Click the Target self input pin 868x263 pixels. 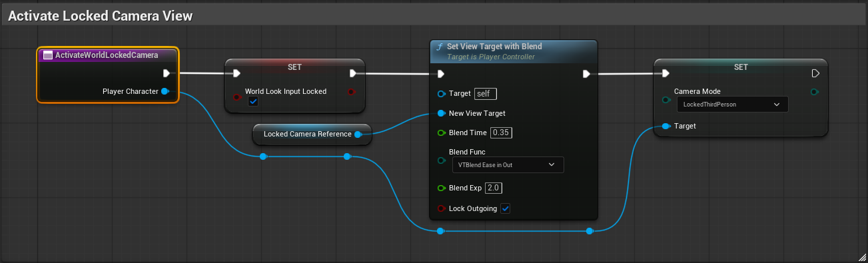[441, 94]
